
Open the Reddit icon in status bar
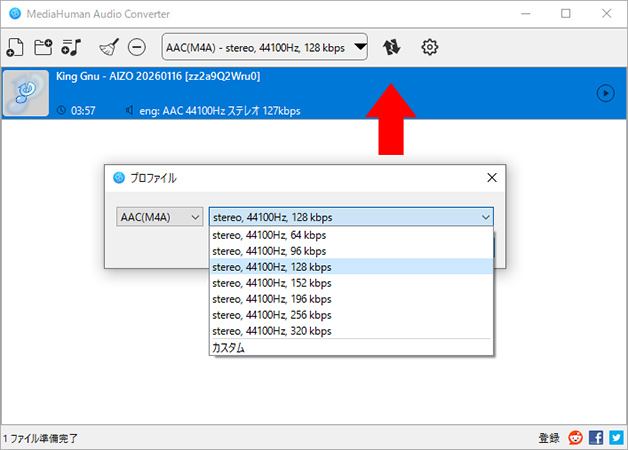coord(575,438)
